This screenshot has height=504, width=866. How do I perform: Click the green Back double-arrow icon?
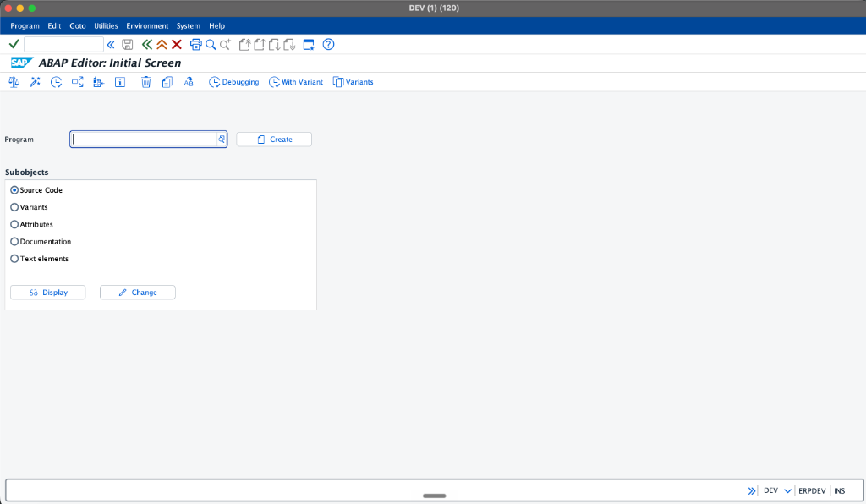point(147,45)
